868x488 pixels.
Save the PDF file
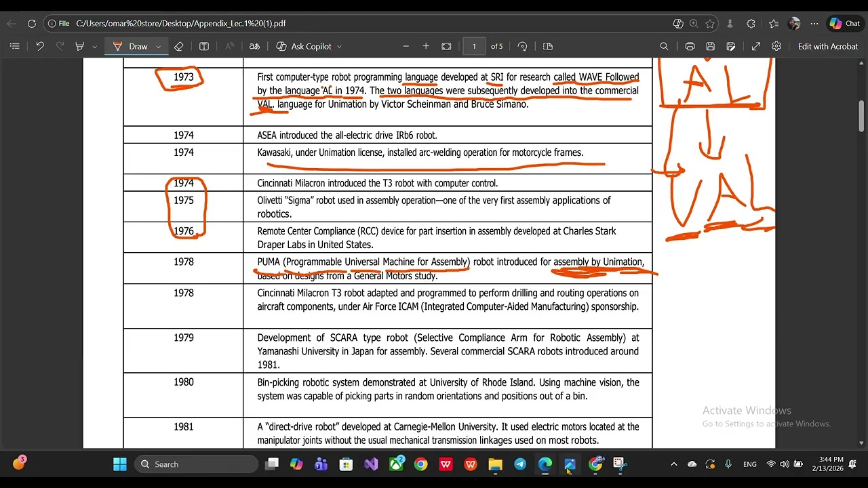[710, 46]
